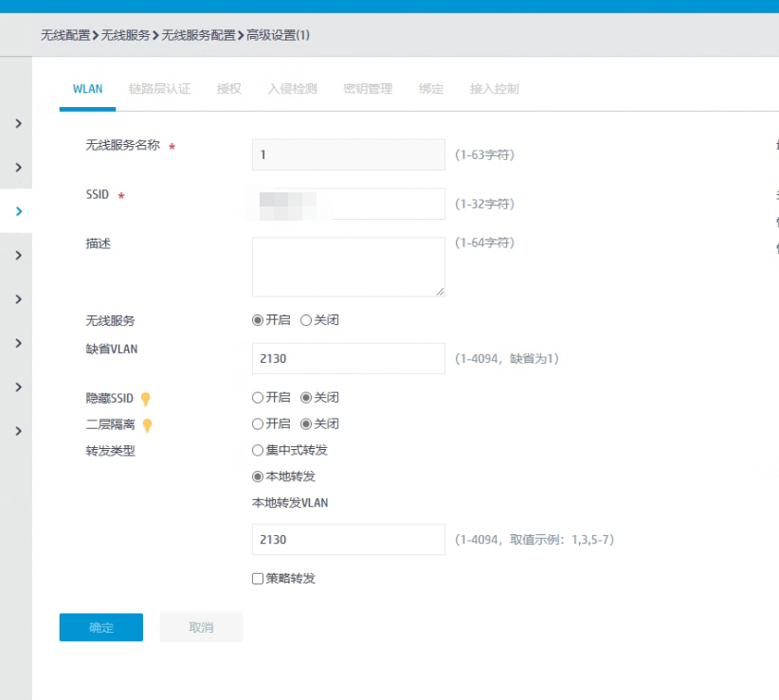
Task: Enable 隐藏SSID with the 开启 radio
Action: tap(258, 398)
